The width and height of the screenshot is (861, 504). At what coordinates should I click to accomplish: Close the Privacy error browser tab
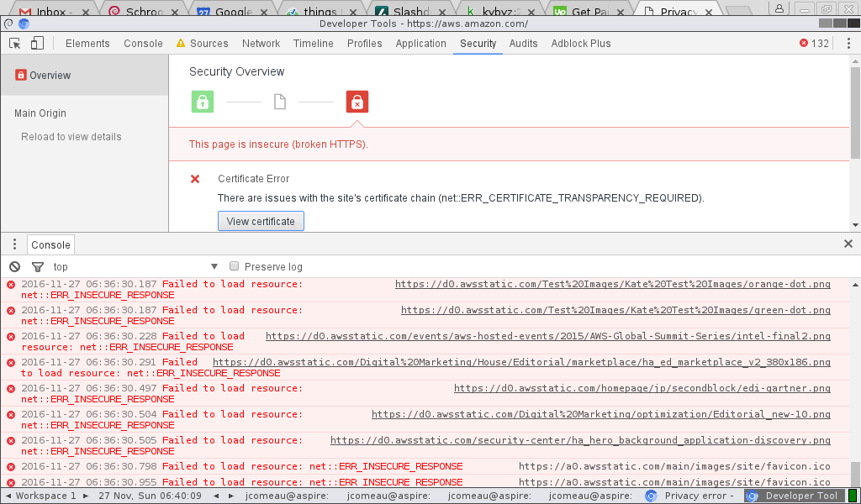tap(709, 12)
